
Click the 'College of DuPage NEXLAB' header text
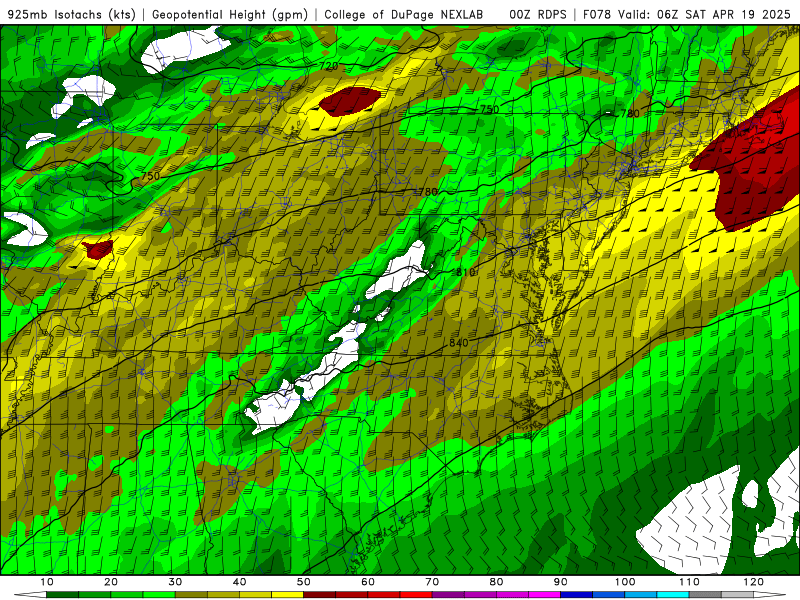tap(404, 15)
